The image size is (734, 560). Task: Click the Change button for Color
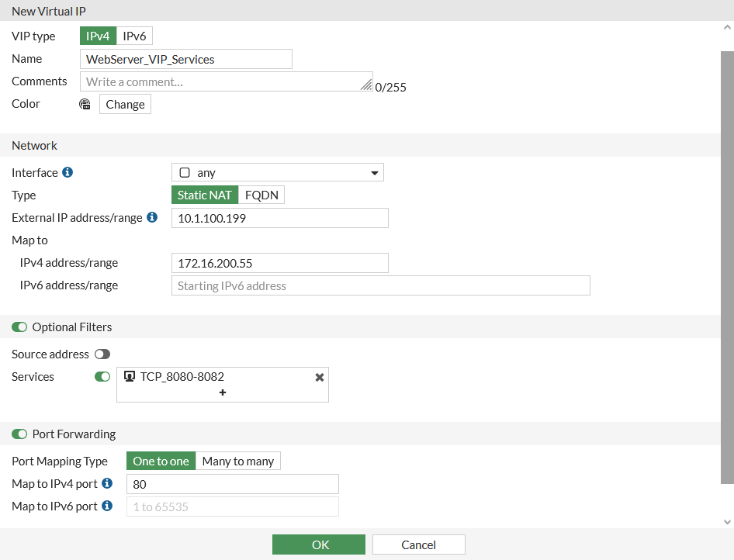(124, 103)
